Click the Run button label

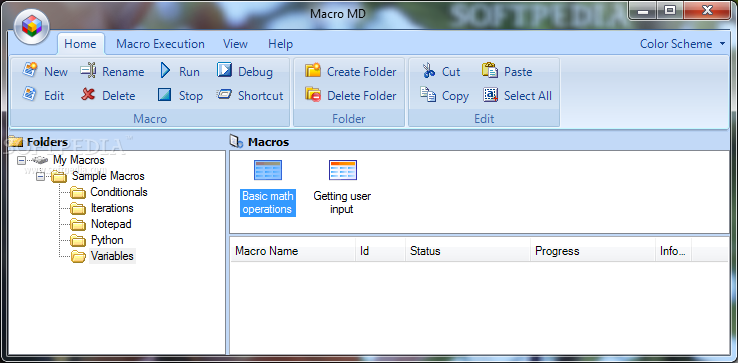[x=189, y=72]
